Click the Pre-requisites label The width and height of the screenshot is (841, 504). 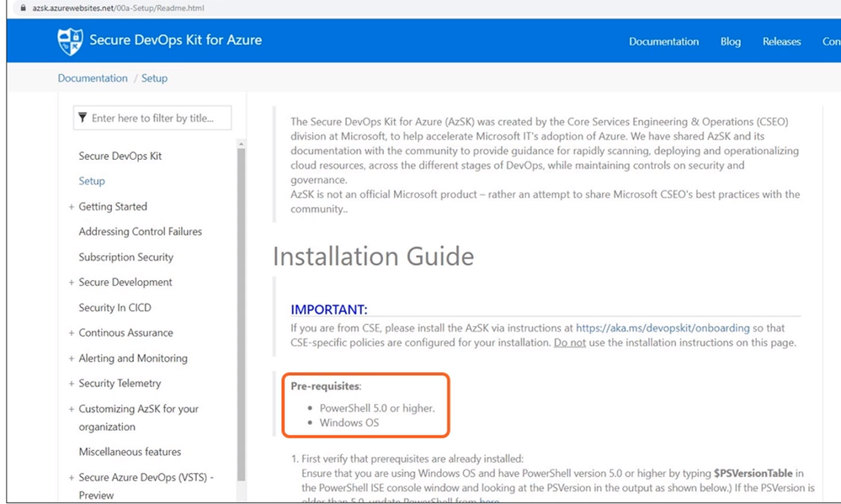click(326, 386)
